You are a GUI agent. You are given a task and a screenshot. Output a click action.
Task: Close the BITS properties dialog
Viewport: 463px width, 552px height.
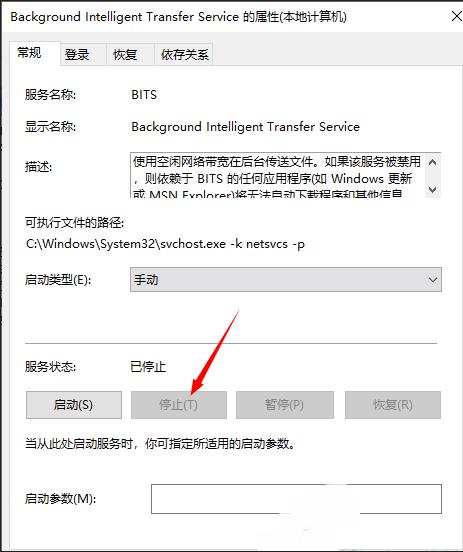tap(457, 16)
